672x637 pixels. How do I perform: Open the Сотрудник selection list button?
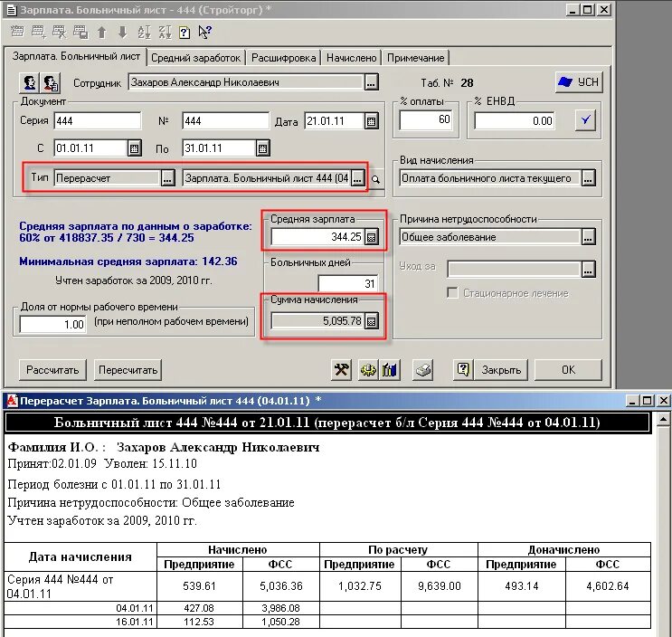372,82
